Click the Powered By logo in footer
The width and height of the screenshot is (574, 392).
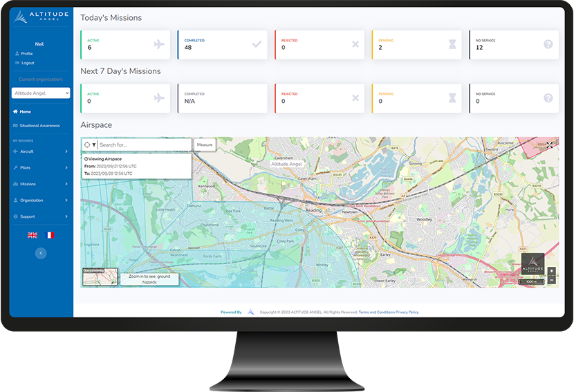(251, 312)
